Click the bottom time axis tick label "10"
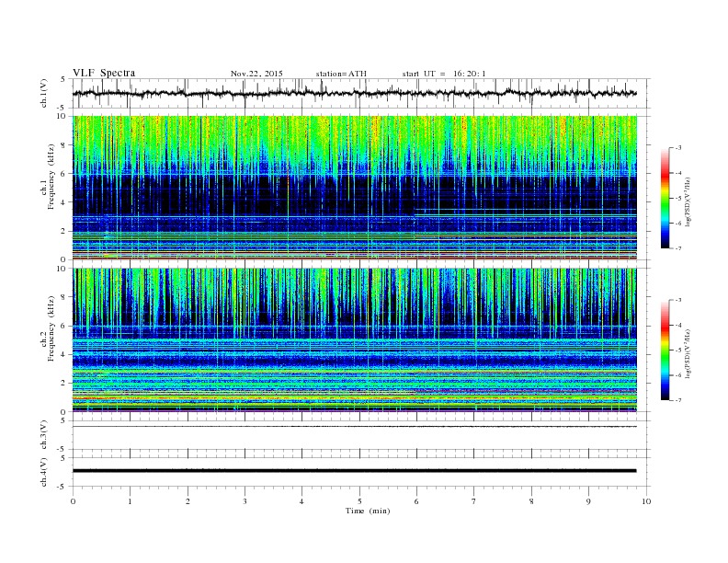This screenshot has height=563, width=728. coord(646,501)
